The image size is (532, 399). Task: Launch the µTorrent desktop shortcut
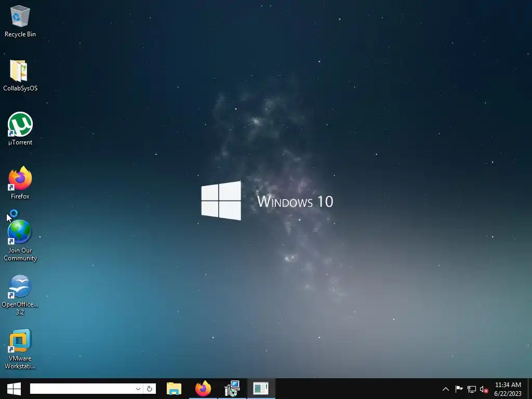tap(20, 129)
